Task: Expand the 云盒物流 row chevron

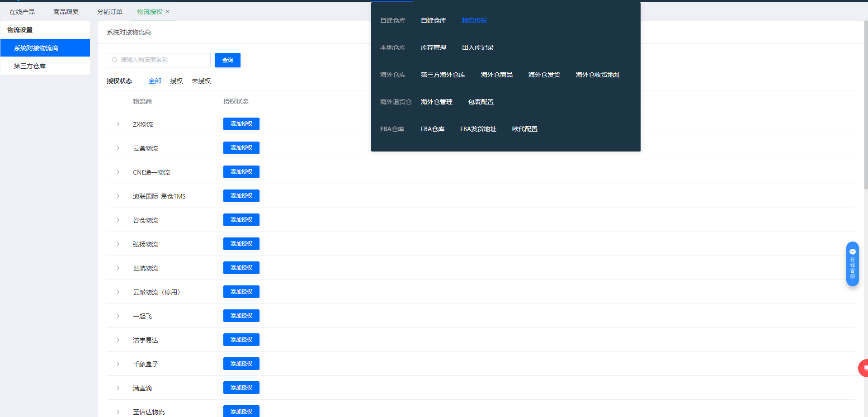Action: click(x=118, y=148)
